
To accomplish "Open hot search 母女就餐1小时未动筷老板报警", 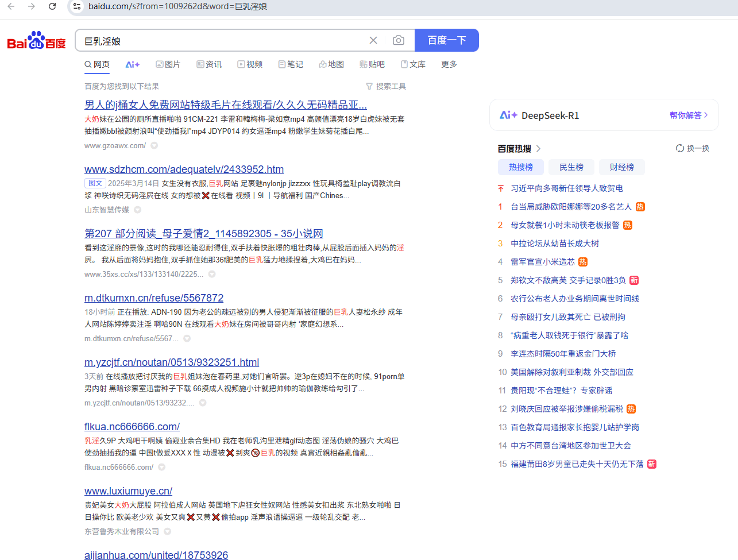I will click(x=565, y=225).
